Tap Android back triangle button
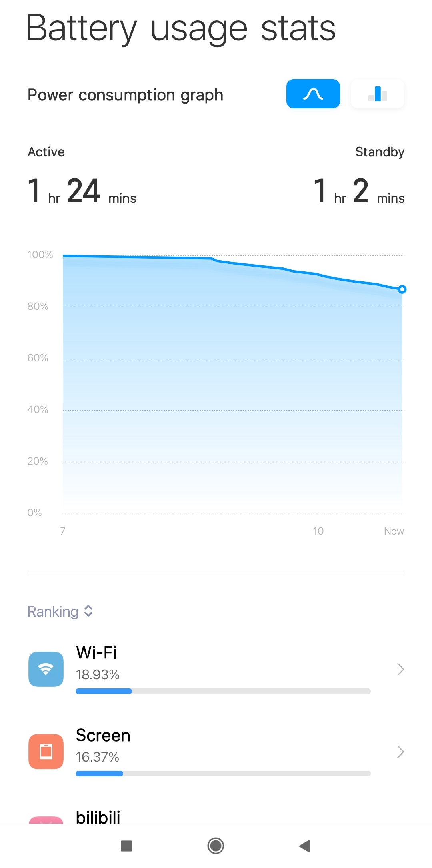Viewport: 432px width, 868px height. [305, 846]
